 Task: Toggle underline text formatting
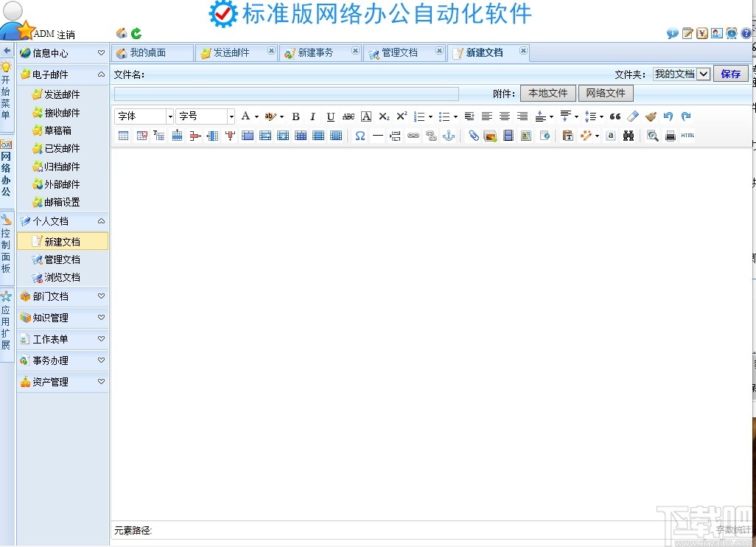[x=330, y=116]
